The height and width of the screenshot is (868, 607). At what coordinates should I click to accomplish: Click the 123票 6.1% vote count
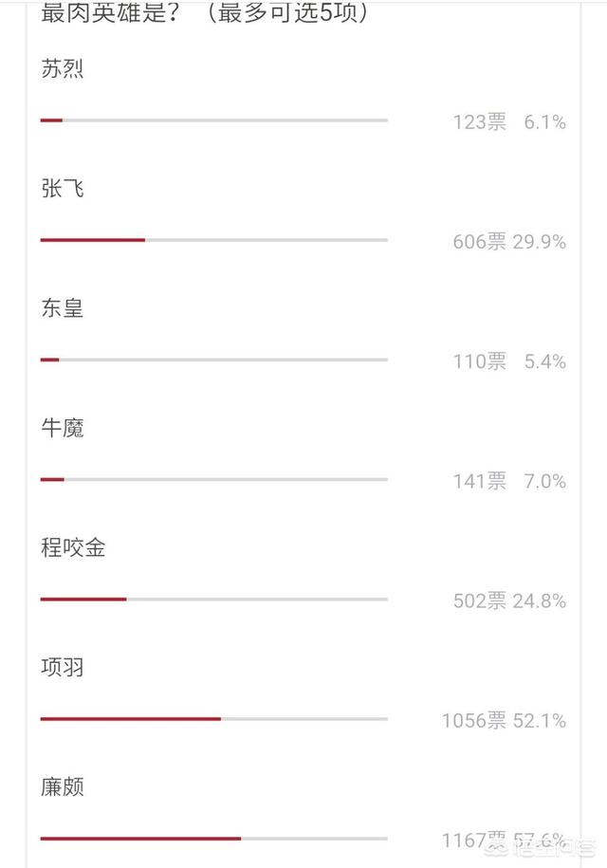(x=509, y=122)
